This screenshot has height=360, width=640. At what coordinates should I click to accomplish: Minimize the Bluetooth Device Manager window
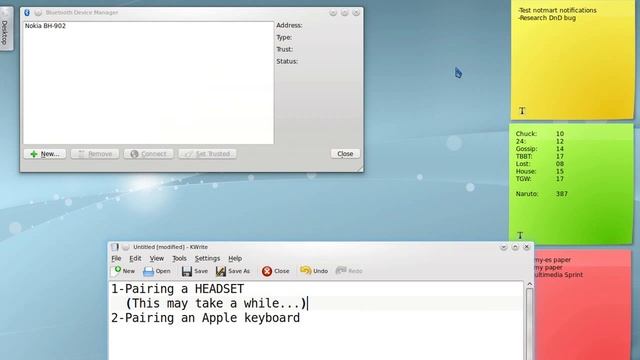(333, 13)
